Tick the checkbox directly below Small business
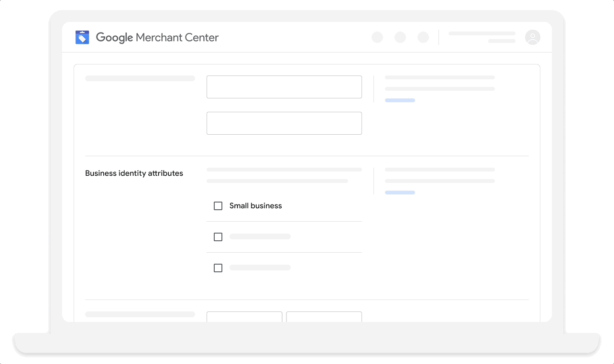Image resolution: width=614 pixels, height=364 pixels. 218,237
